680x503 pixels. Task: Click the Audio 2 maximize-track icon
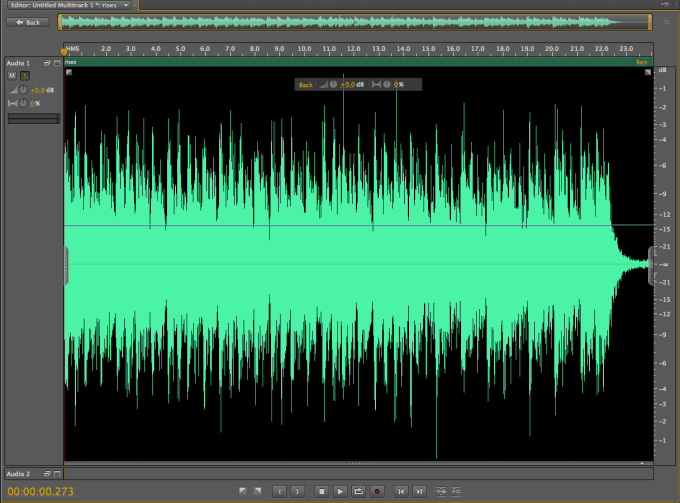57,474
